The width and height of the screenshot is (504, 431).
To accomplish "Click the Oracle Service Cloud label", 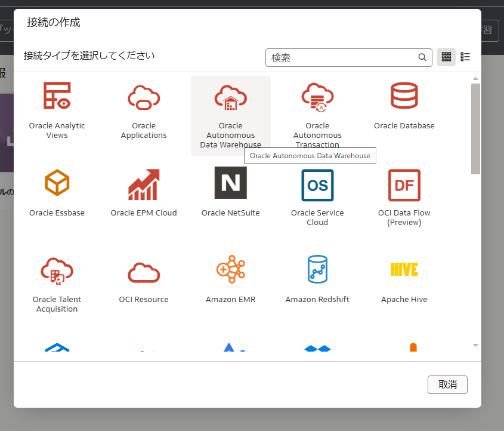I will pos(317,218).
